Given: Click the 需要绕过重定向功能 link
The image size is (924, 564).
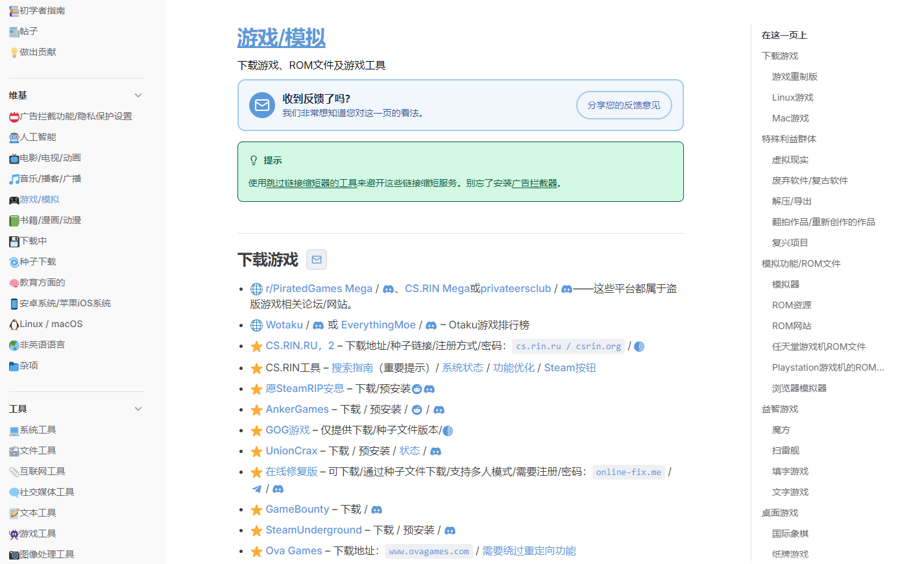Looking at the screenshot, I should [529, 550].
